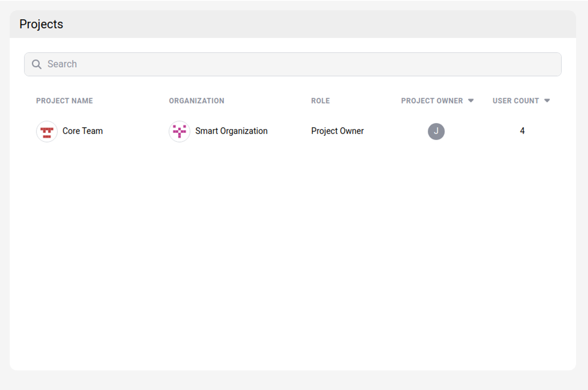This screenshot has width=588, height=390.
Task: Focus the Search projects input field
Action: [x=298, y=64]
